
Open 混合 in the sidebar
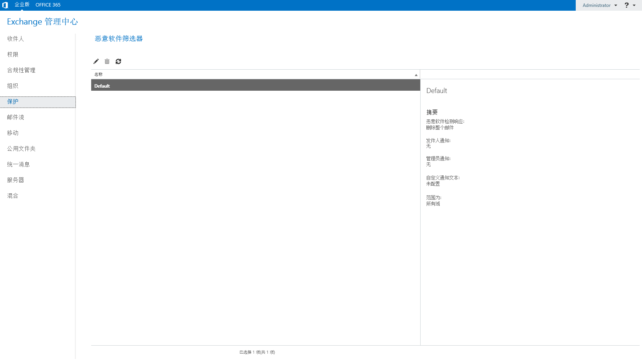point(13,196)
